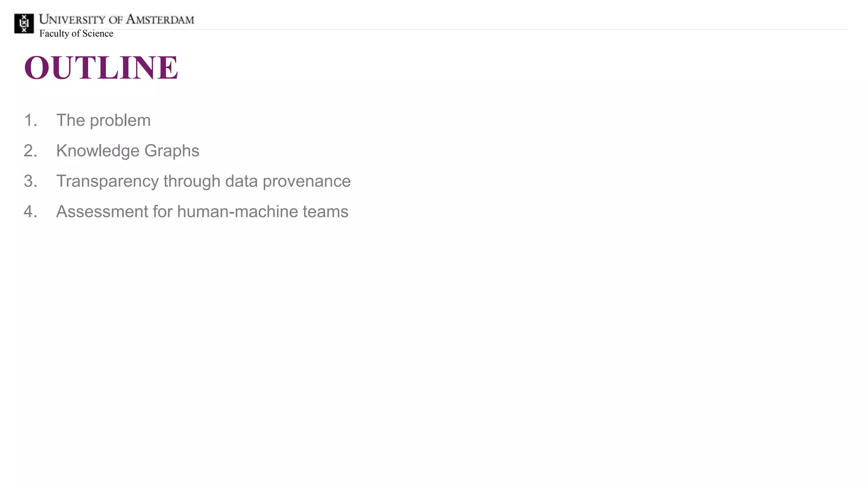Click the "University of Amsterdam" header text

coord(117,19)
